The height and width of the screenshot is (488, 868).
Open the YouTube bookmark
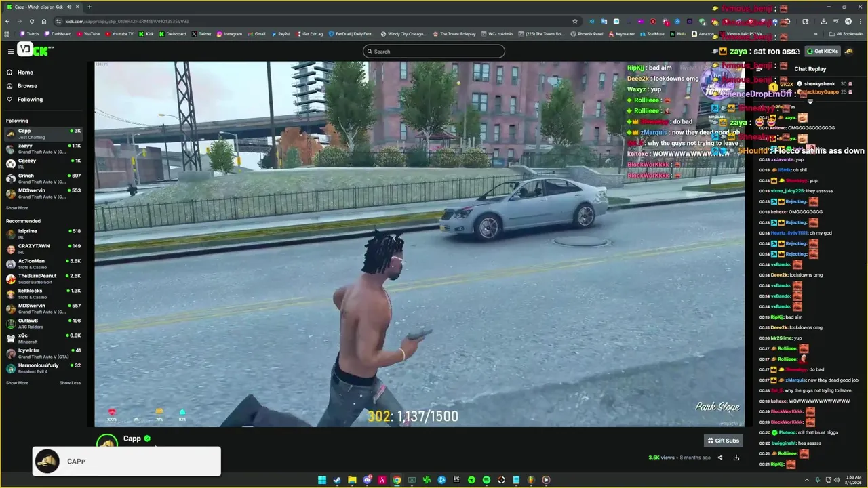pyautogui.click(x=88, y=34)
